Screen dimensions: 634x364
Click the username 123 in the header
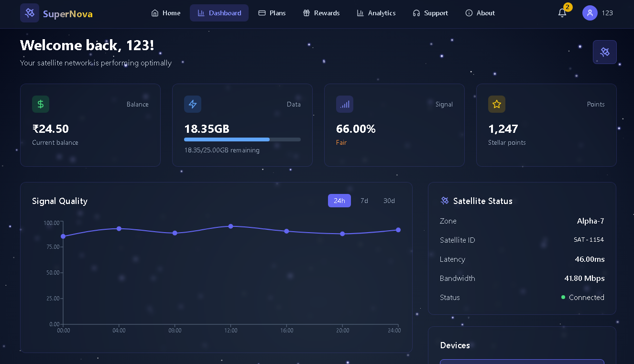(x=607, y=13)
